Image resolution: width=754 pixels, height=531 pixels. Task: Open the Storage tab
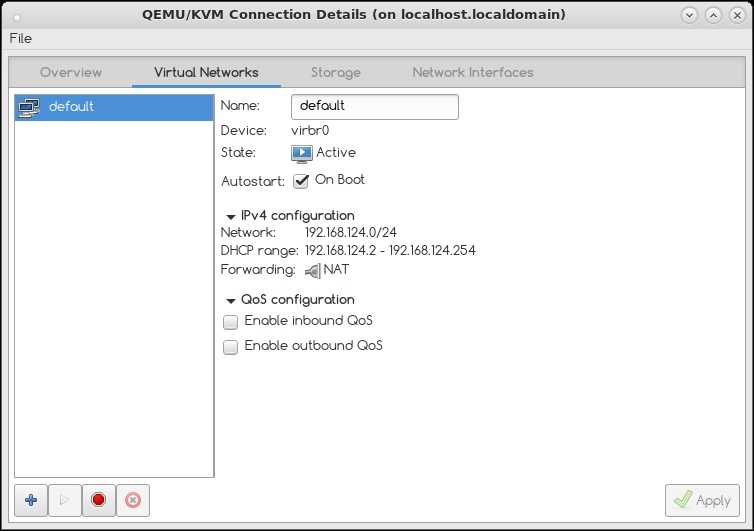point(336,72)
